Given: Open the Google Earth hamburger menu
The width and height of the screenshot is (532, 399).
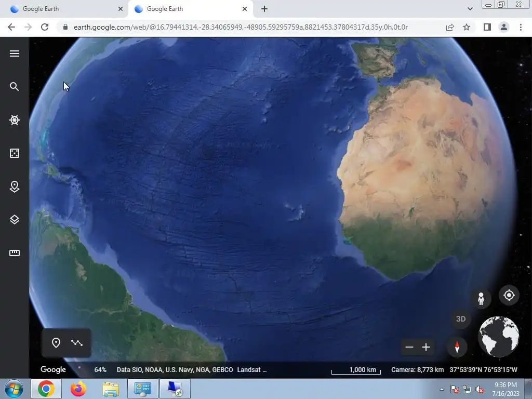Looking at the screenshot, I should (x=14, y=54).
